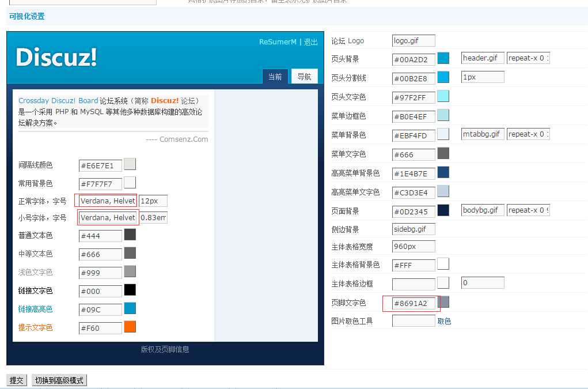
Task: Edit the 提示文字色 field #F60
Action: pos(100,328)
